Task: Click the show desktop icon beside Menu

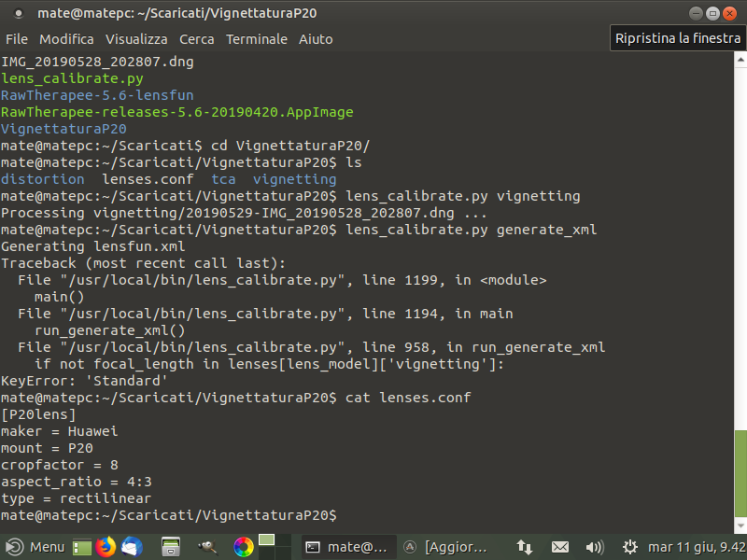Action: point(82,548)
